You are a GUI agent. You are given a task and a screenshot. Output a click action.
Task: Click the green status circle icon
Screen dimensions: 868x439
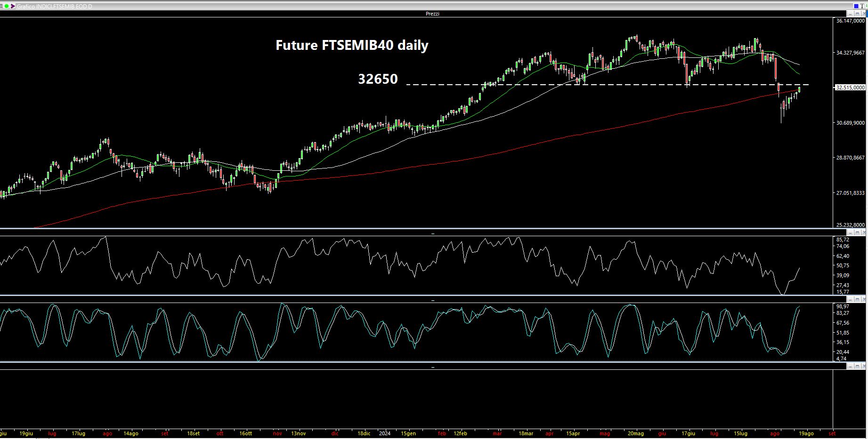pos(7,6)
